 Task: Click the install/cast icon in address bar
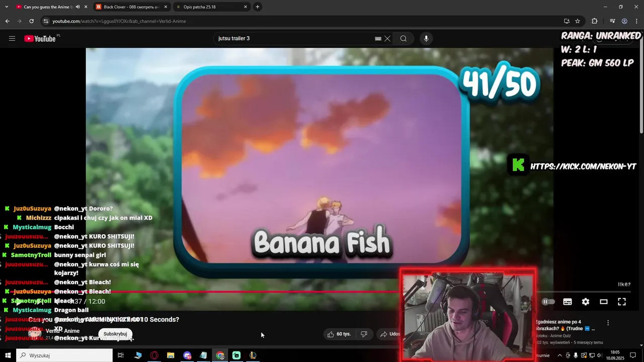point(567,21)
